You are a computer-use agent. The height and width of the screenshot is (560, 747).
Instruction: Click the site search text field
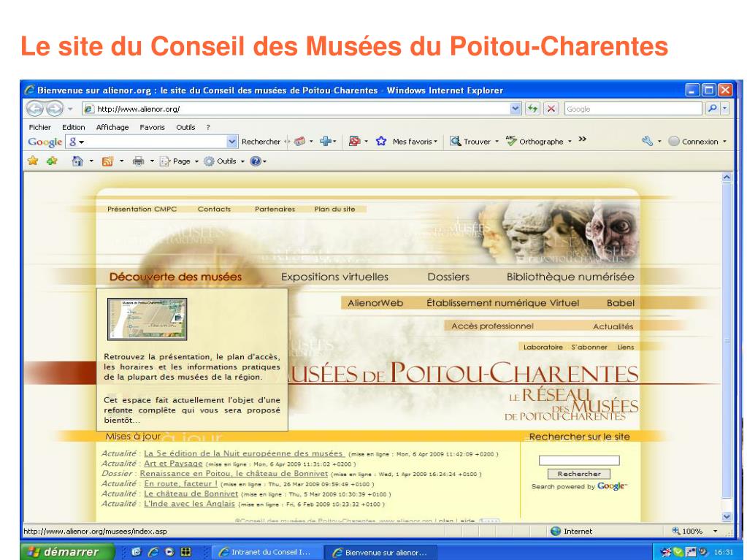(579, 461)
